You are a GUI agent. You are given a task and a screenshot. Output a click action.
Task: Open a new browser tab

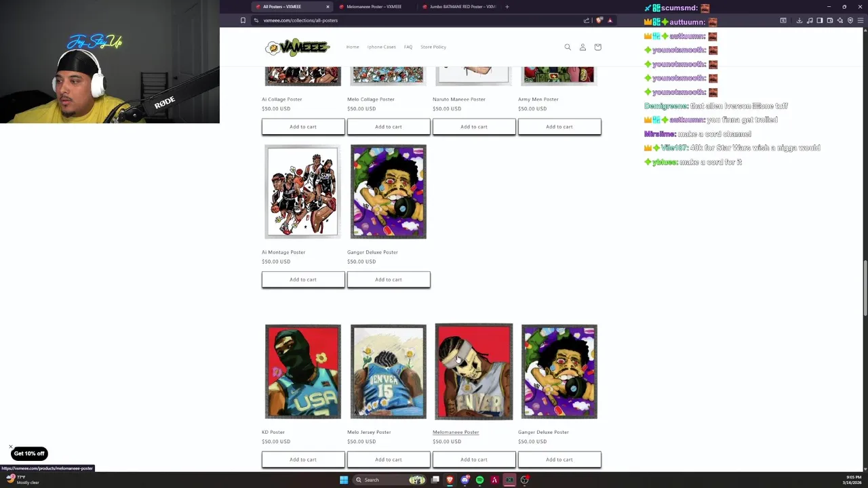(507, 7)
